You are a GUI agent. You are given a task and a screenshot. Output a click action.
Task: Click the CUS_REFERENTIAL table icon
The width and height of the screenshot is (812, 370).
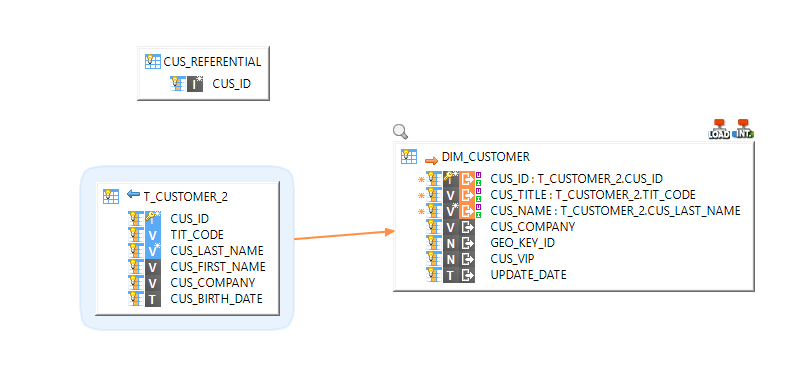pos(153,61)
